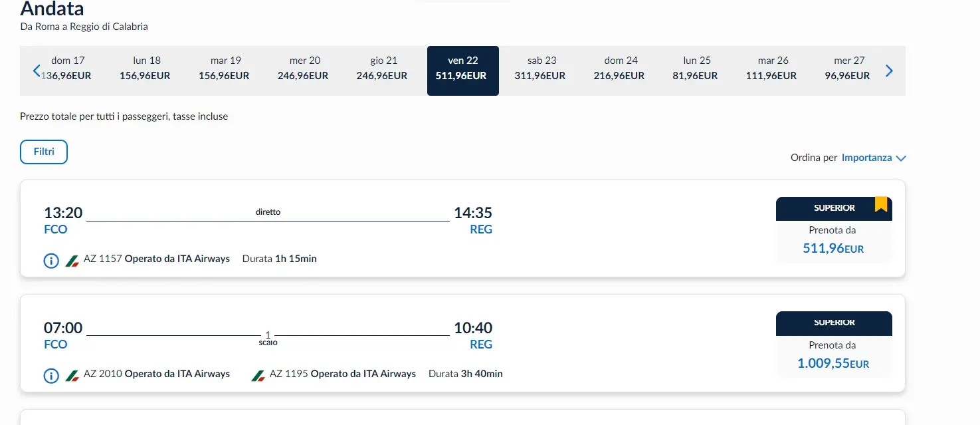Open the Ordina per Importanza dropdown
Image resolution: width=980 pixels, height=425 pixels.
pyautogui.click(x=866, y=158)
